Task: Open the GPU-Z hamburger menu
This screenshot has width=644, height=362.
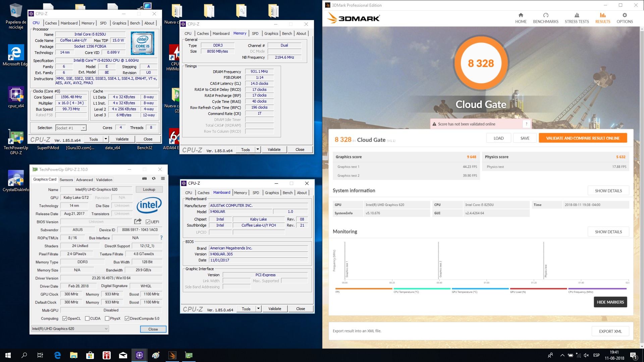Action: [163, 179]
